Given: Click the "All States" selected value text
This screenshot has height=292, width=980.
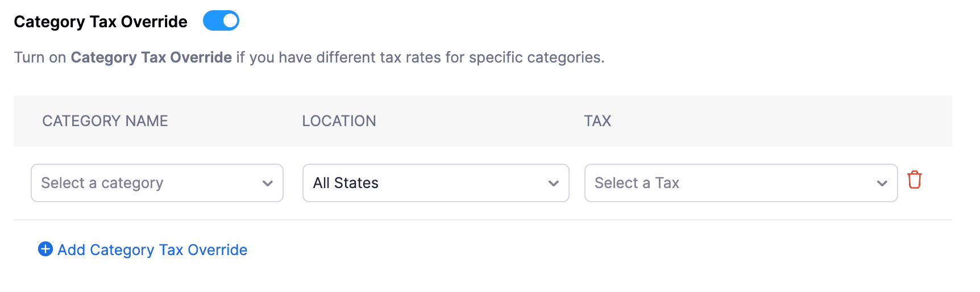Looking at the screenshot, I should [x=346, y=183].
